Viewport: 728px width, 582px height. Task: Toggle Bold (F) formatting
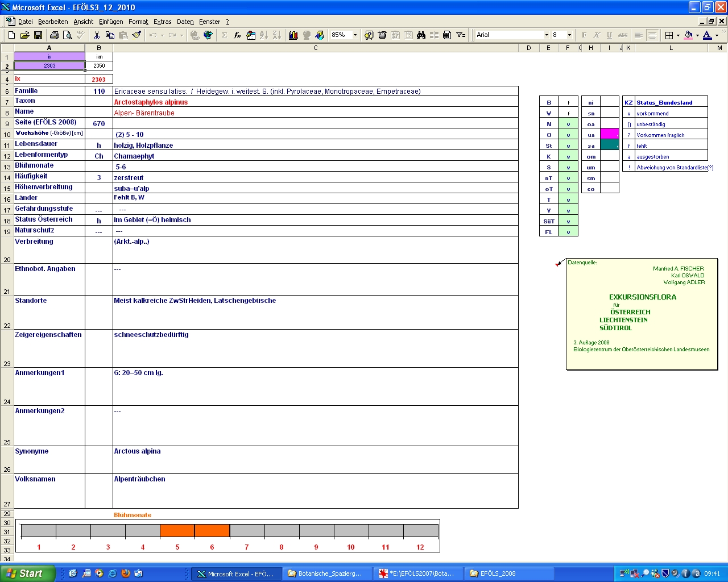coord(584,35)
